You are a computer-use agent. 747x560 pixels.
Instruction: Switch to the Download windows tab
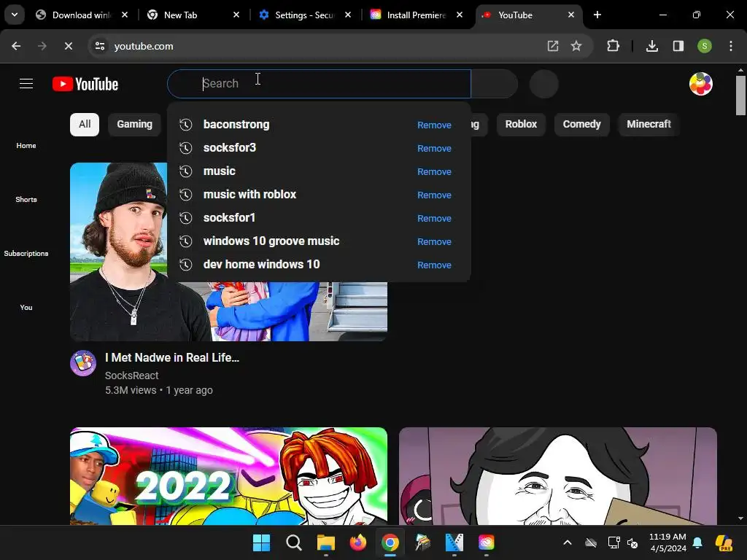(x=81, y=15)
